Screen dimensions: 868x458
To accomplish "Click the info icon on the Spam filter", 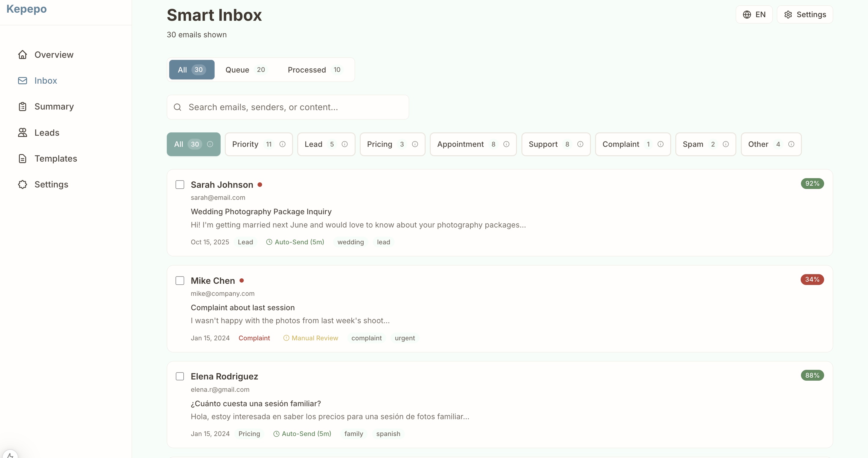I will tap(726, 144).
